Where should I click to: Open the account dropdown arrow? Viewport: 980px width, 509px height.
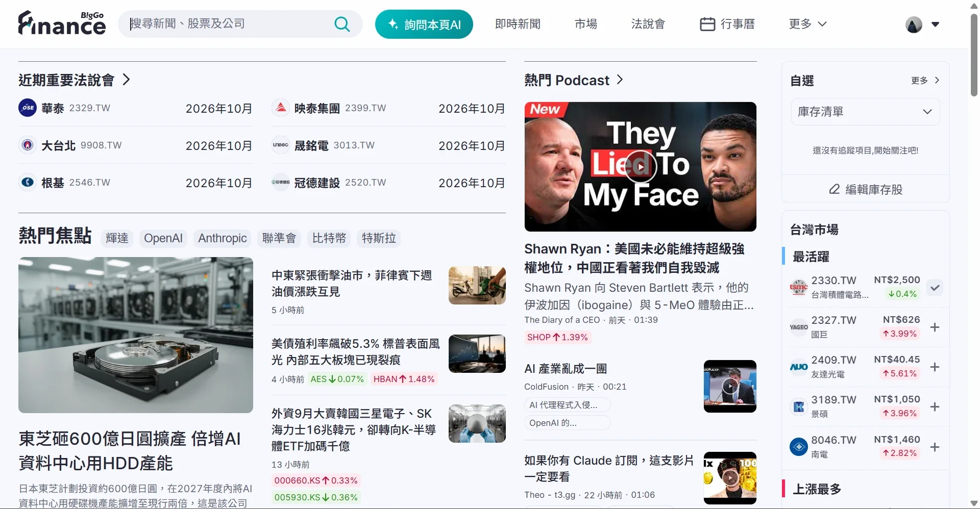935,24
